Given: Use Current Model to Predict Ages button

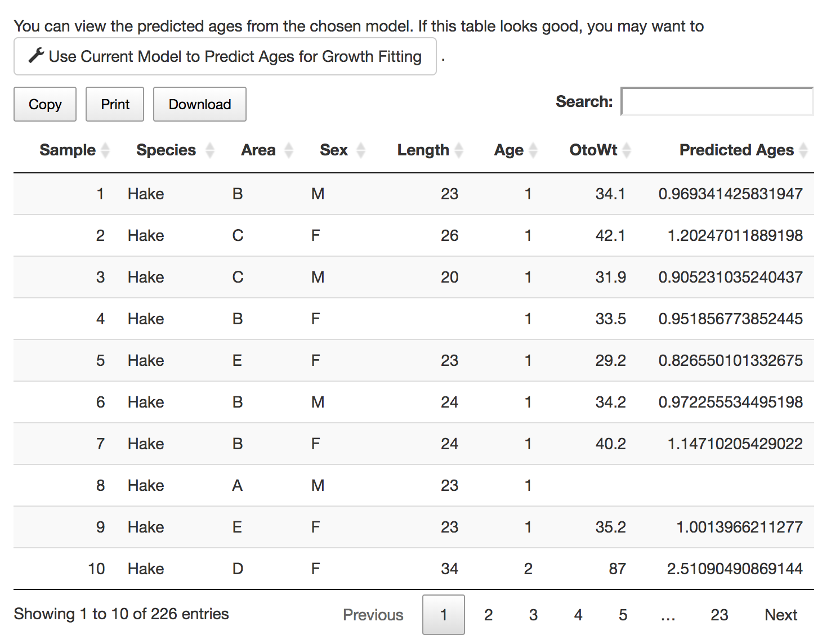Looking at the screenshot, I should 225,56.
